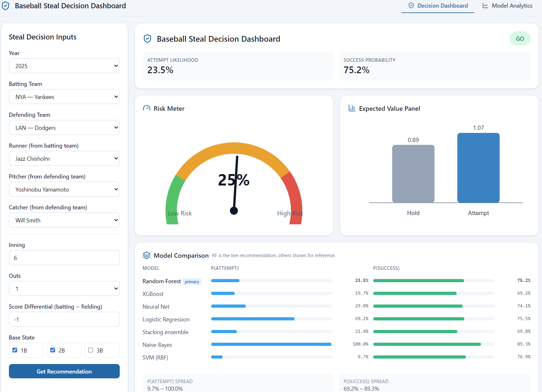Click the gray Hold bar in chart

[413, 174]
